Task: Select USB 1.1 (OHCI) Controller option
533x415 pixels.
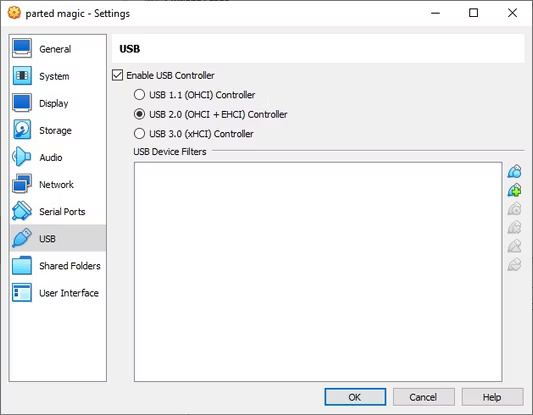Action: point(139,94)
